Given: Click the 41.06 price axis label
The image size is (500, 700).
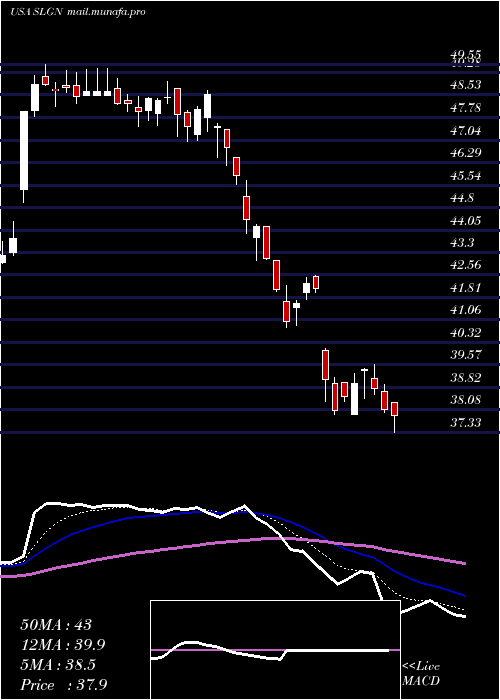Looking at the screenshot, I should coord(466,310).
